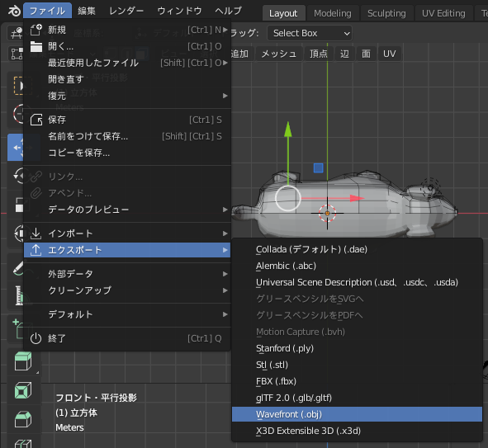488x448 pixels.
Task: Expand the インポート submenu
Action: [127, 233]
